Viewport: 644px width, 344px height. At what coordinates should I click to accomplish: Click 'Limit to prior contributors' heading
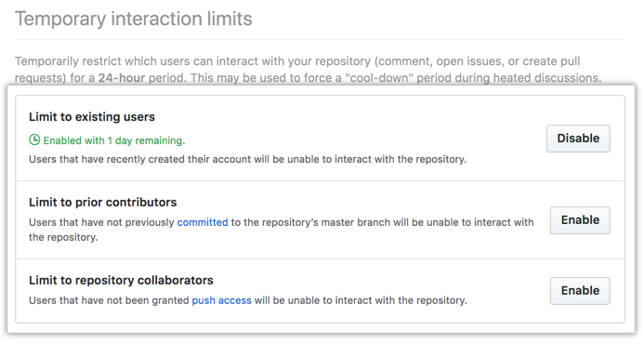102,202
